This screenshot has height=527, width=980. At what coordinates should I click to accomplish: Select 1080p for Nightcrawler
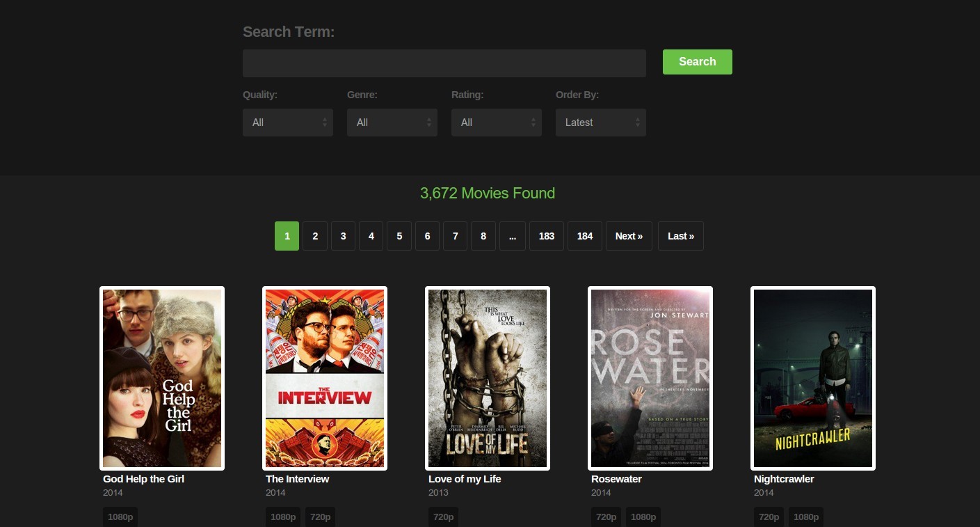tap(806, 517)
